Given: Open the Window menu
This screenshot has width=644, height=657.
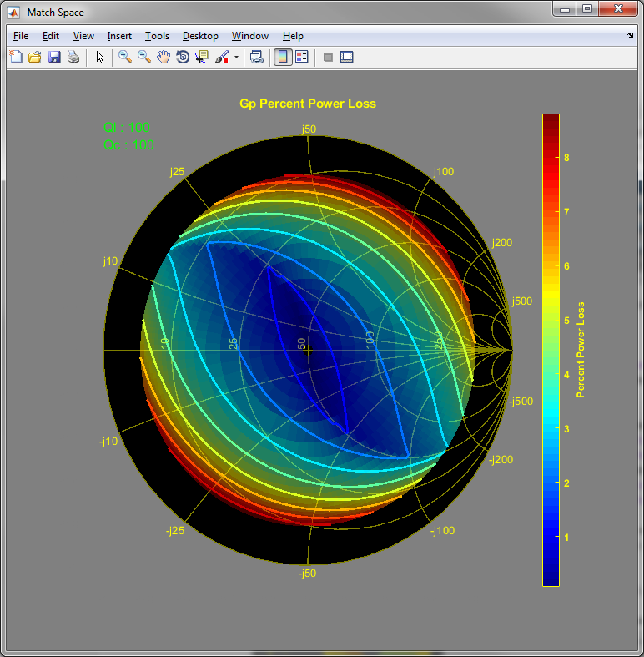Looking at the screenshot, I should (x=250, y=36).
